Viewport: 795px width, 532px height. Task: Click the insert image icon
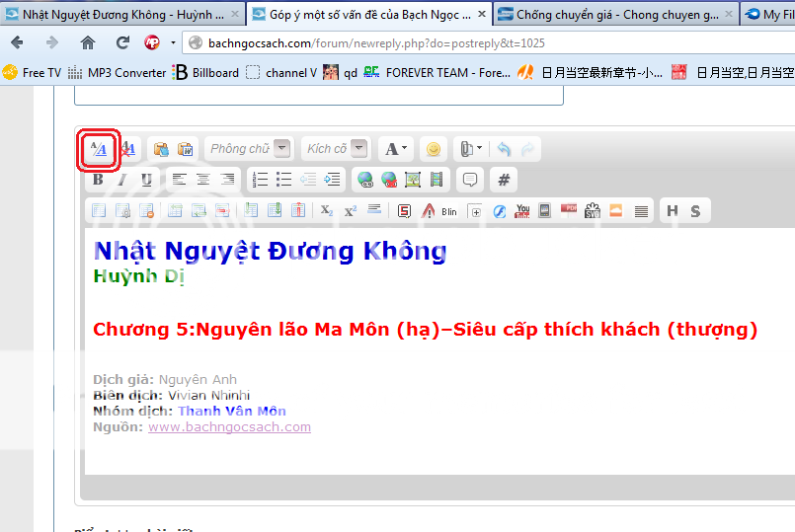pyautogui.click(x=413, y=180)
